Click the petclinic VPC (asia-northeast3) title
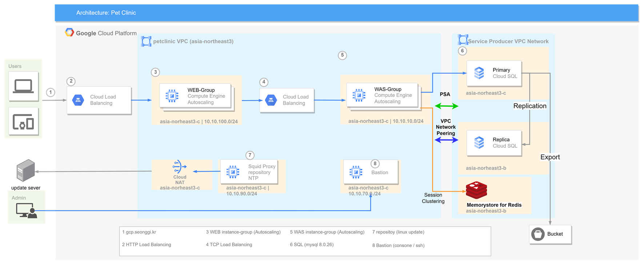The image size is (644, 265). 193,41
